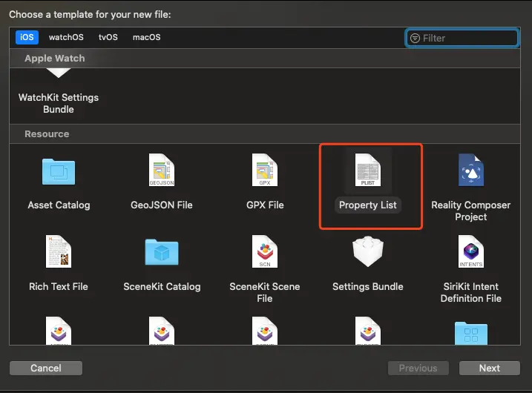Pick the Reality Composer Project icon

pyautogui.click(x=471, y=170)
